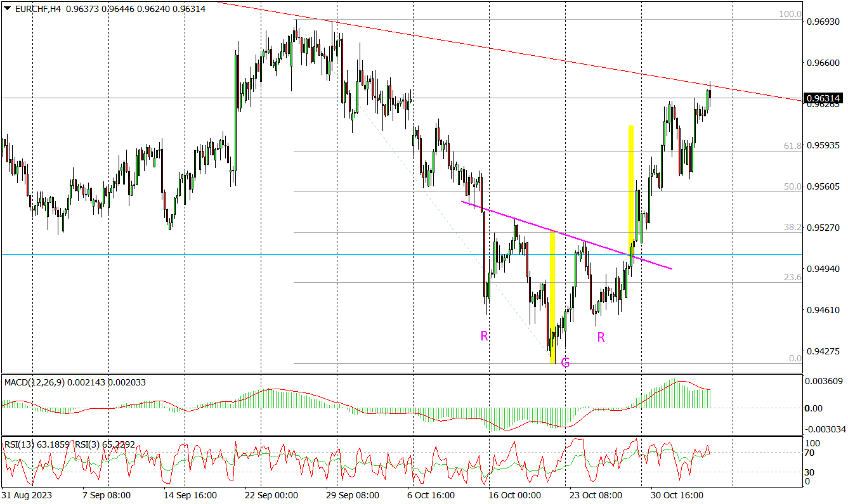Click the R label marking the right shoulder
The image size is (848, 504).
pyautogui.click(x=601, y=337)
